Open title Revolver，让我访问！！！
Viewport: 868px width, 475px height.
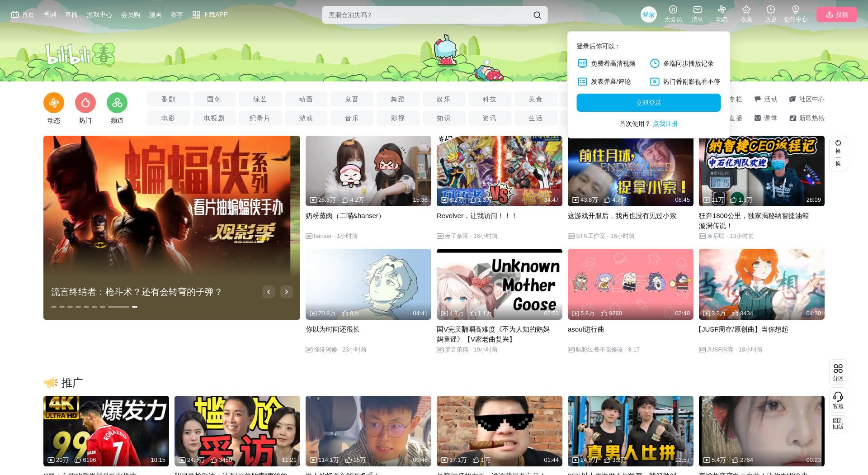click(x=476, y=216)
